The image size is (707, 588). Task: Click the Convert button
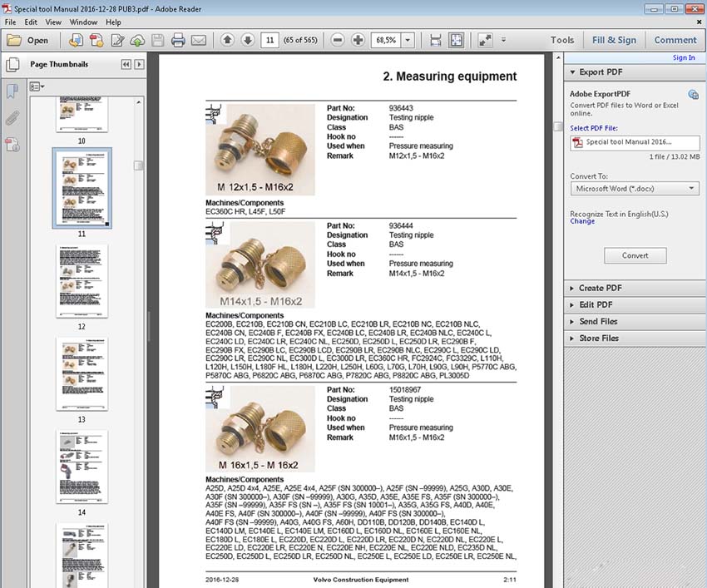tap(635, 255)
